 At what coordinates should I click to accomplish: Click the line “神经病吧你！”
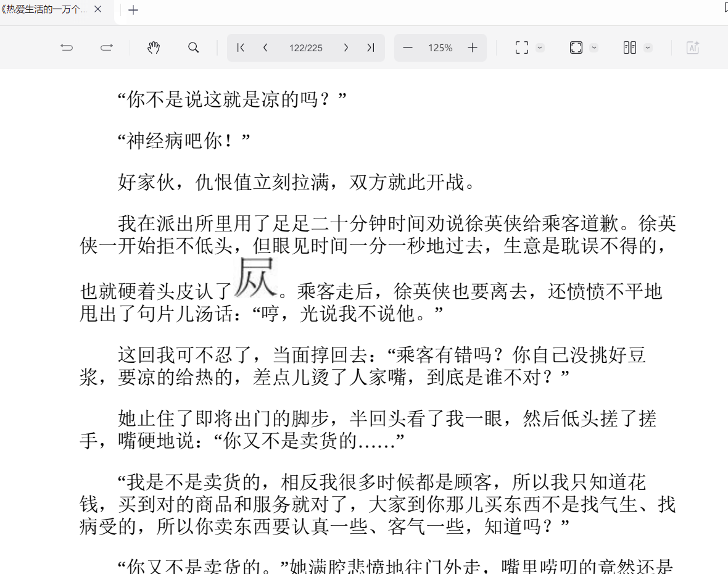coord(184,141)
